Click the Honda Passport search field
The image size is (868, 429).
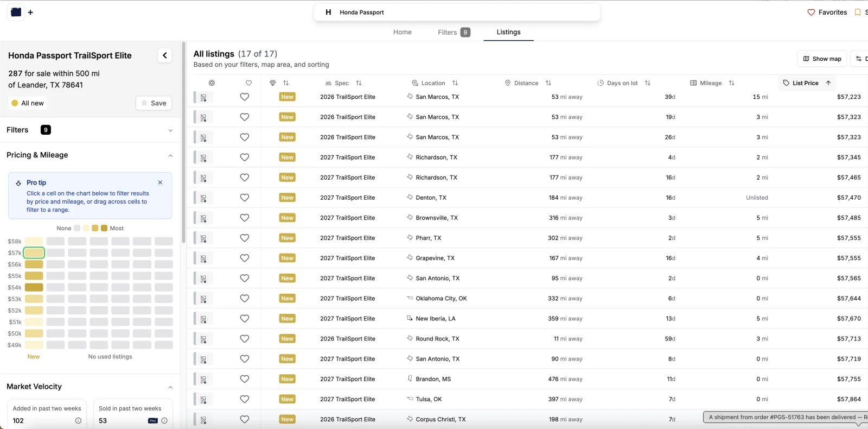[x=457, y=12]
